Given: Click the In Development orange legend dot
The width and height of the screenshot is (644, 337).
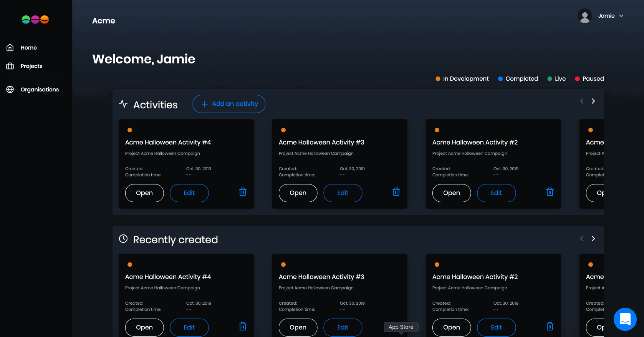Looking at the screenshot, I should coord(438,79).
